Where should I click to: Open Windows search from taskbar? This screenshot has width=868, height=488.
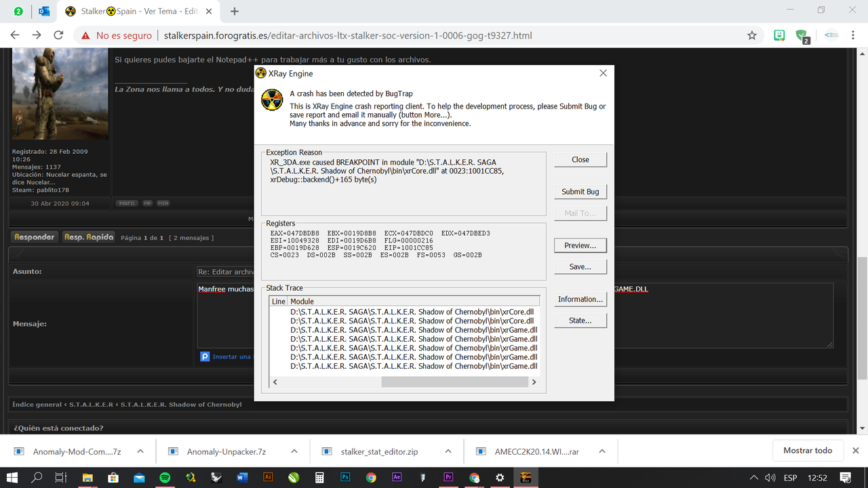click(x=37, y=478)
